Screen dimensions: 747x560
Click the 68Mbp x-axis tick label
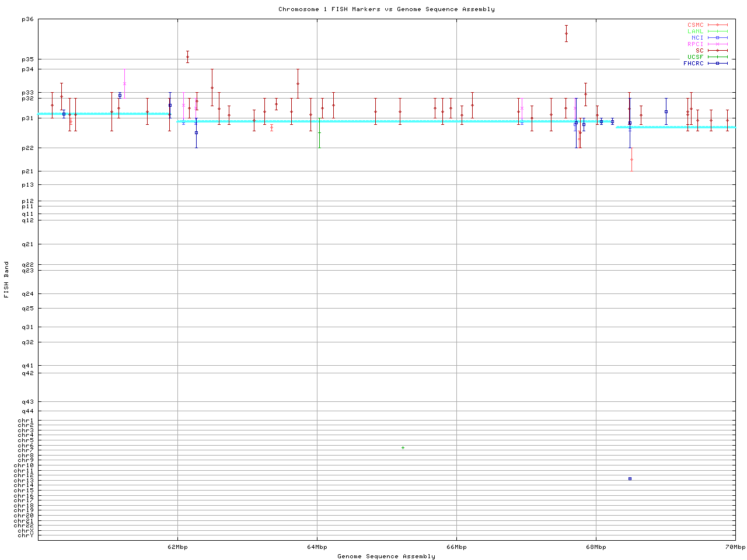(x=596, y=547)
